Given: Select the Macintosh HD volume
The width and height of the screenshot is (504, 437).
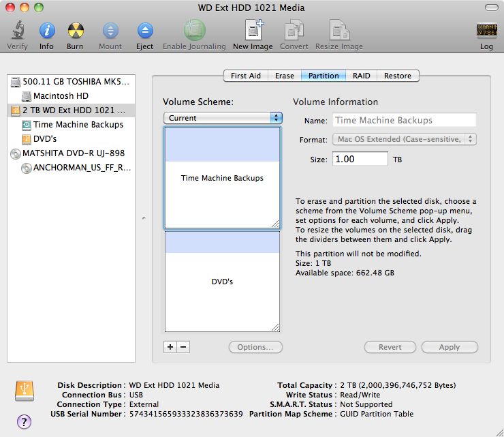Looking at the screenshot, I should coord(71,96).
